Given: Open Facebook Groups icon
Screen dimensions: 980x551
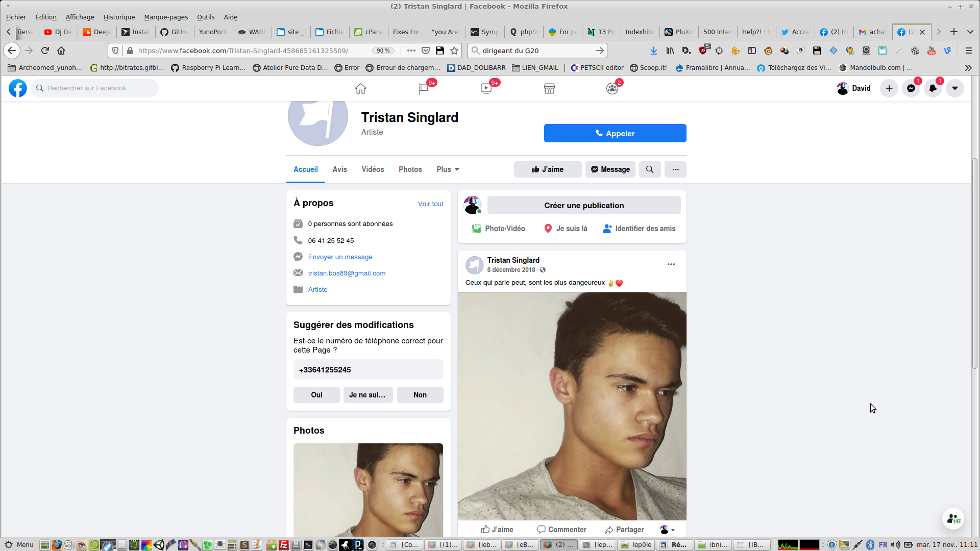Looking at the screenshot, I should [x=612, y=88].
